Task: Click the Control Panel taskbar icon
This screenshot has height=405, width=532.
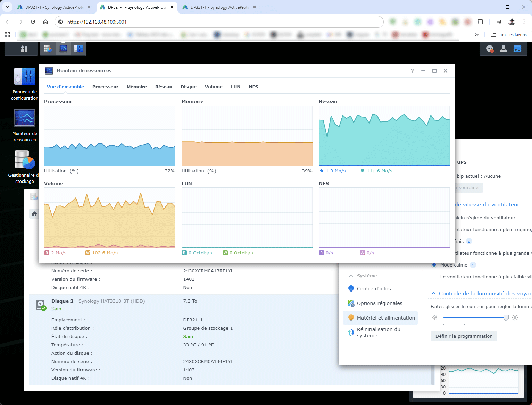Action: pos(78,49)
